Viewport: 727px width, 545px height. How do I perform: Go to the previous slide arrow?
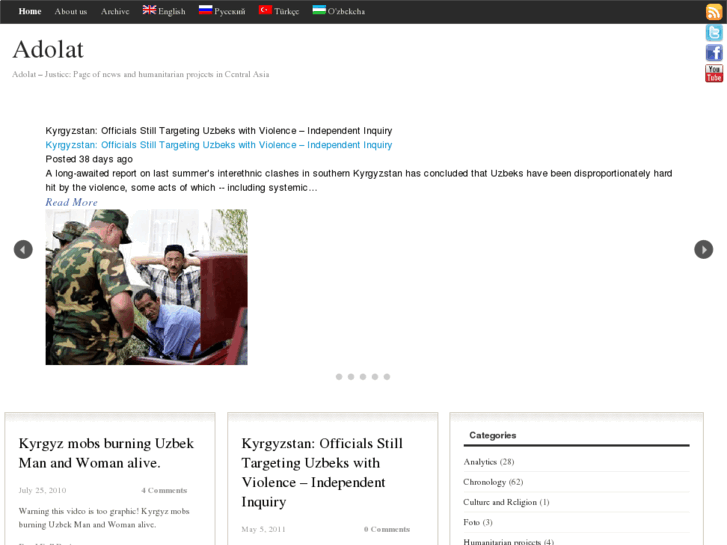tap(23, 249)
